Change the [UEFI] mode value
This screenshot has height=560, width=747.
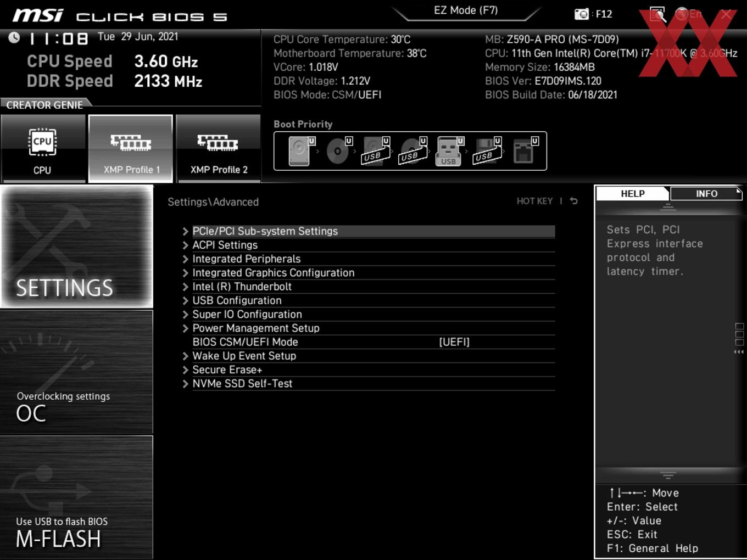[454, 342]
